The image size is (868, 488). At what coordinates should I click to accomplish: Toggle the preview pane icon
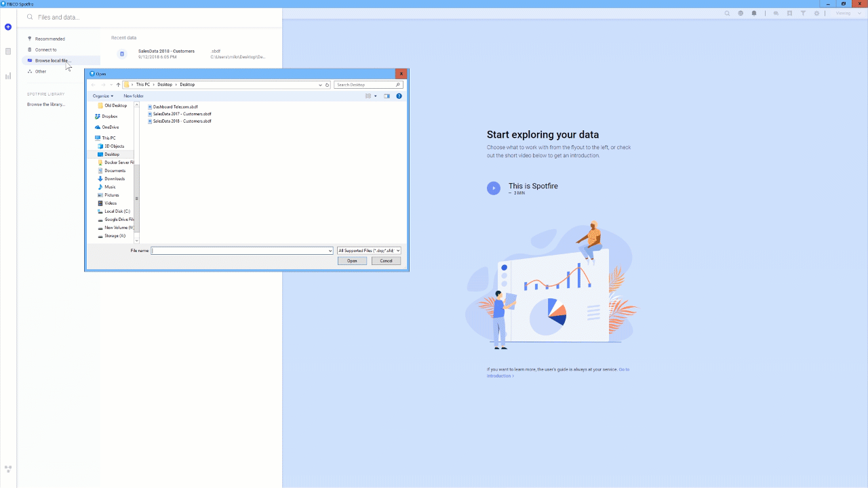pos(387,96)
